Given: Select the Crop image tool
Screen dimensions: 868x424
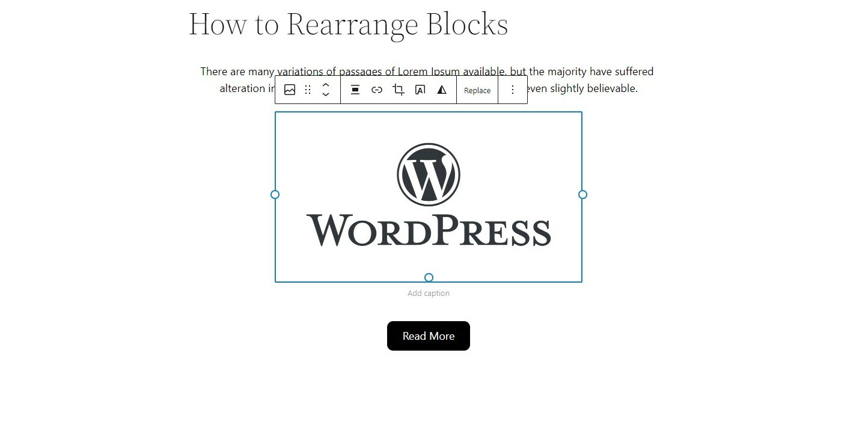Looking at the screenshot, I should tap(399, 90).
